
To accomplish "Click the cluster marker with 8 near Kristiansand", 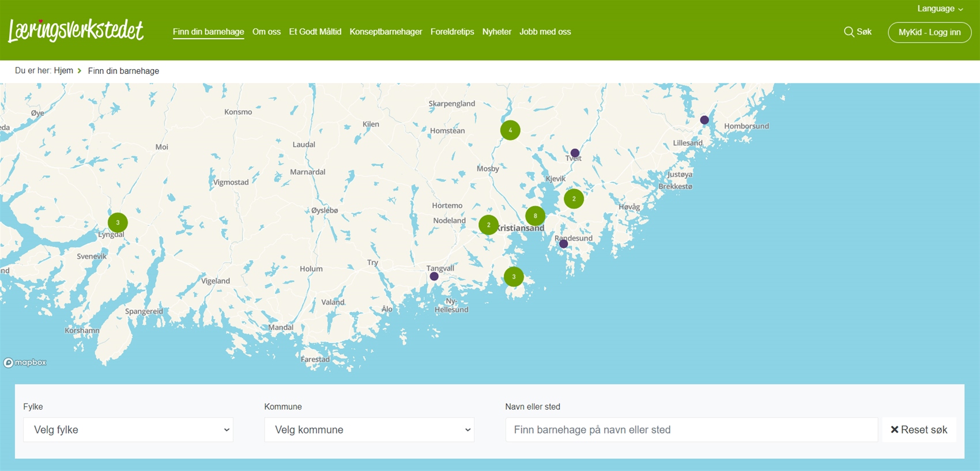I will 535,216.
